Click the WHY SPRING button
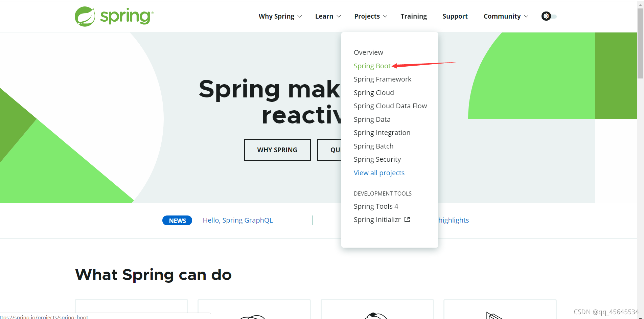Viewport: 644px width, 319px height. pos(277,150)
